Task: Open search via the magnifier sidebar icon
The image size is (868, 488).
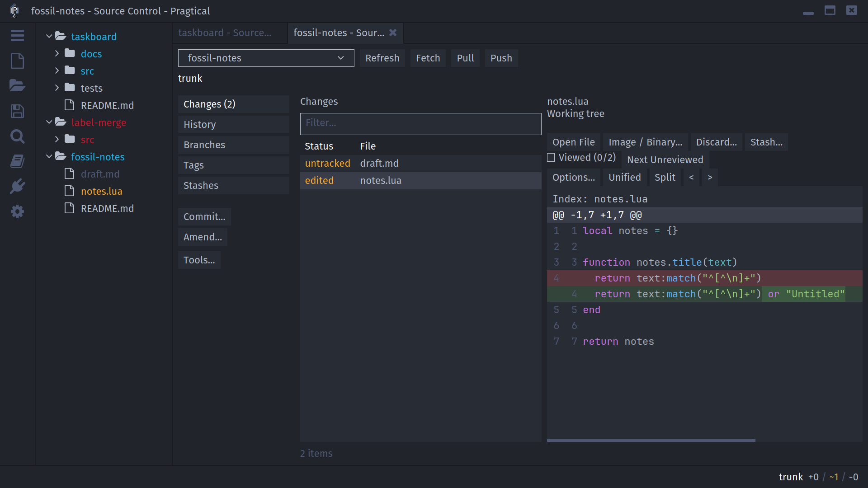Action: pyautogui.click(x=17, y=136)
